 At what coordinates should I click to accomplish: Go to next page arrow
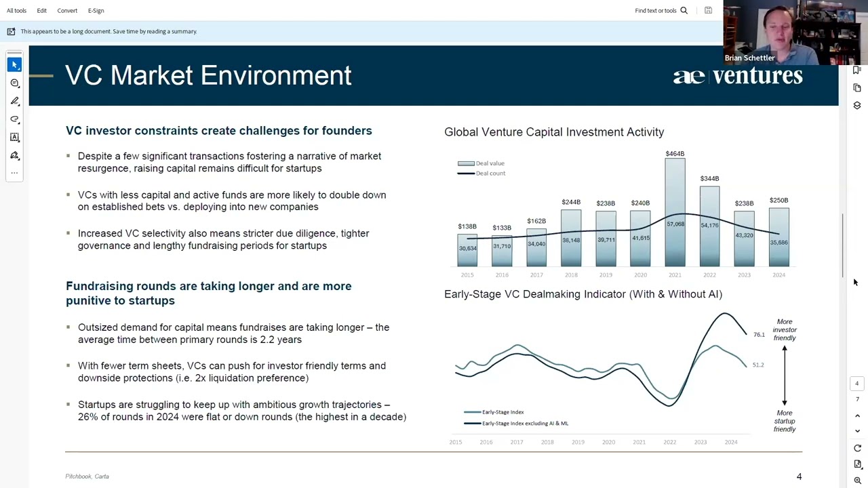[x=857, y=430]
